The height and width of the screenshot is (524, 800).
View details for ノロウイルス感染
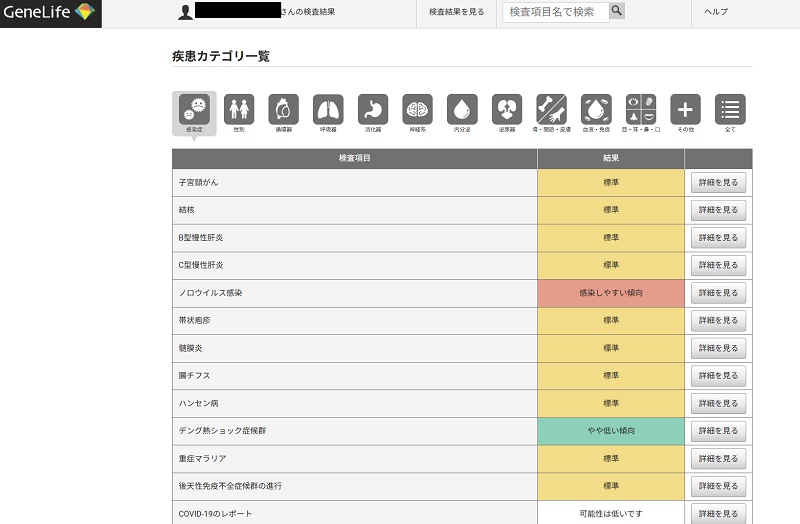tap(718, 293)
